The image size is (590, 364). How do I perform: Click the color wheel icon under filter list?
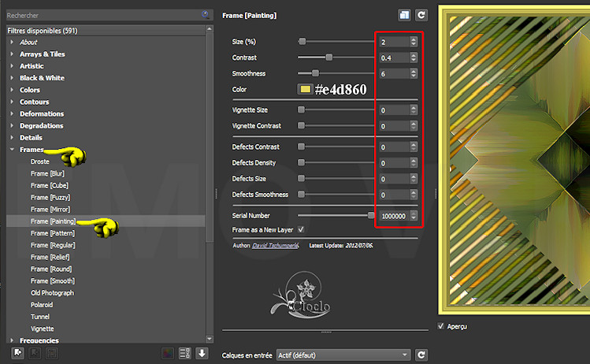click(x=167, y=353)
